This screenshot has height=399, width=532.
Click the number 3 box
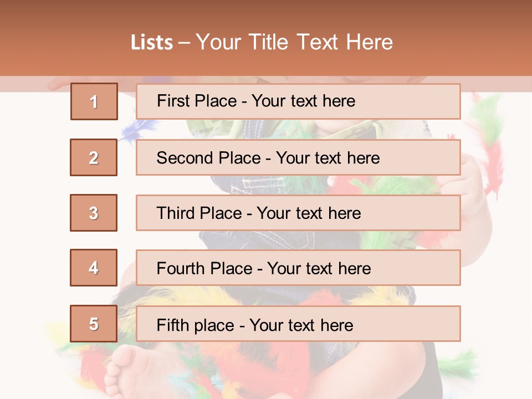94,213
